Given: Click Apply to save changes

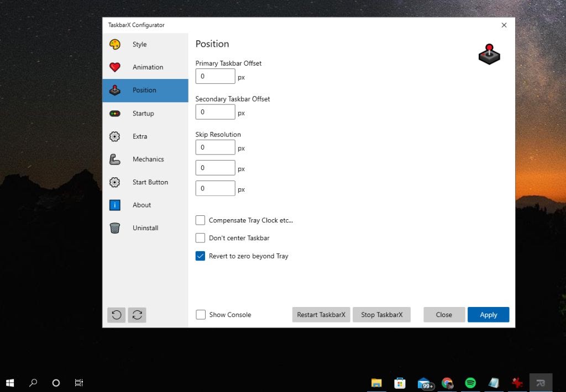Looking at the screenshot, I should (488, 314).
